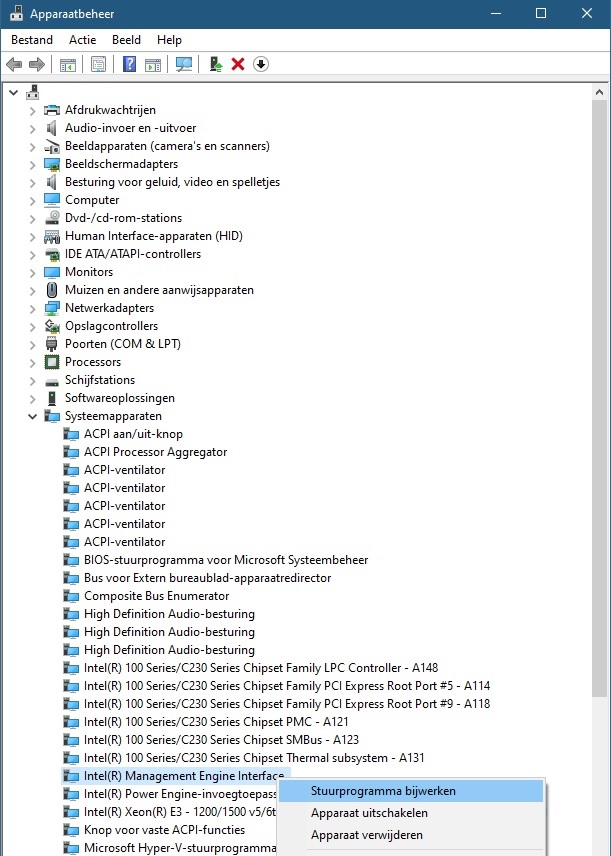
Task: Select Composite Bus Enumerator device
Action: (156, 596)
